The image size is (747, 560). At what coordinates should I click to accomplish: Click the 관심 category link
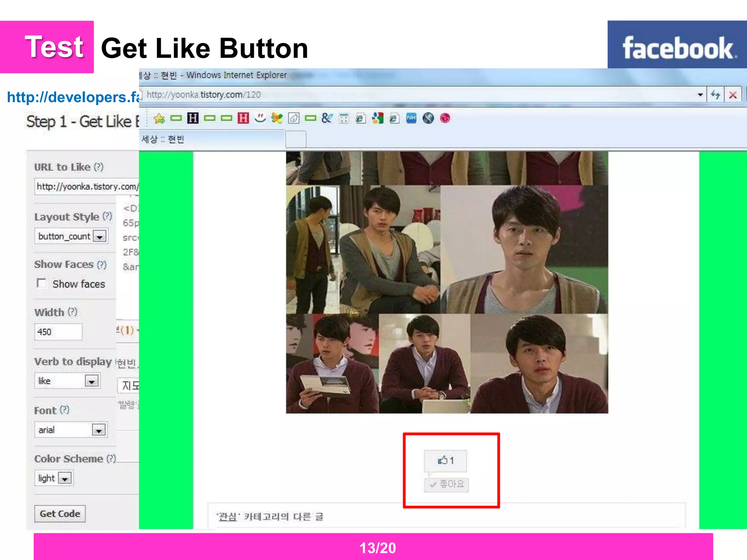pos(228,517)
